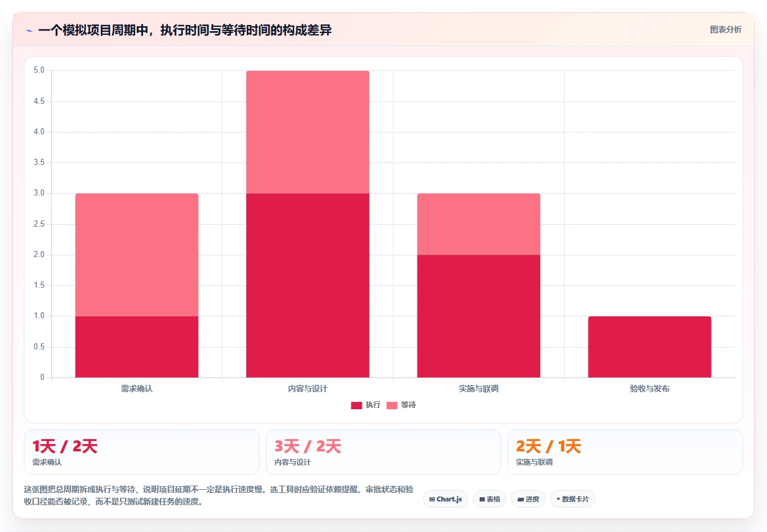This screenshot has height=532, width=767.
Task: Click the 0 y-axis tick label
Action: 43,377
